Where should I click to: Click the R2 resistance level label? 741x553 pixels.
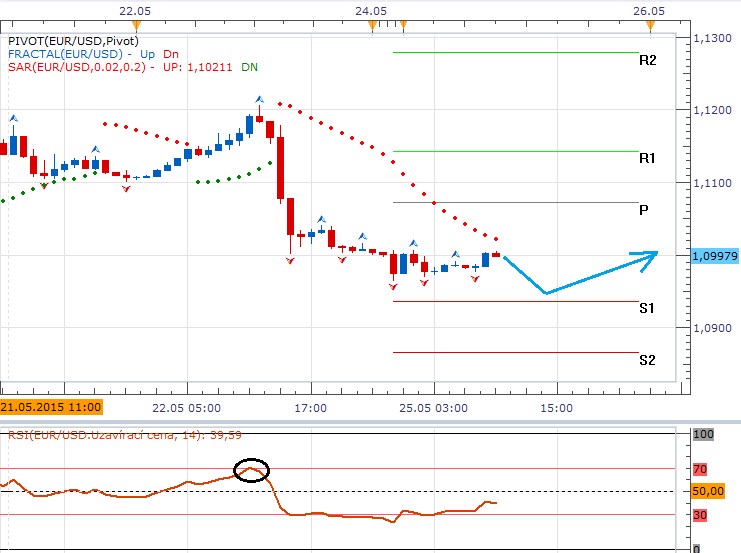pyautogui.click(x=647, y=60)
